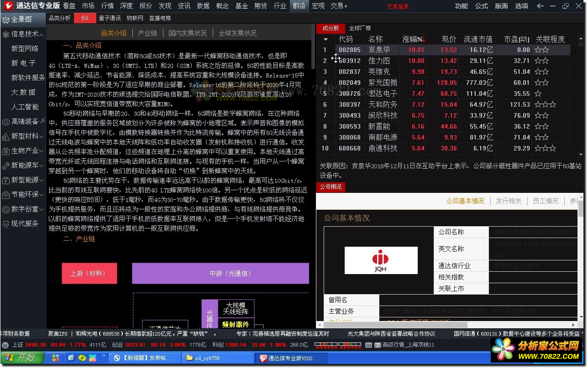Switch to the 量子通讯 tab
This screenshot has width=588, height=368.
tap(110, 18)
